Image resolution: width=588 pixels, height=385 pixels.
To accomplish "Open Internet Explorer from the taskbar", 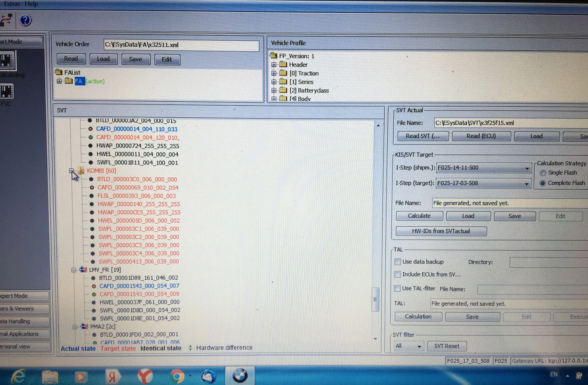I will click(x=18, y=376).
